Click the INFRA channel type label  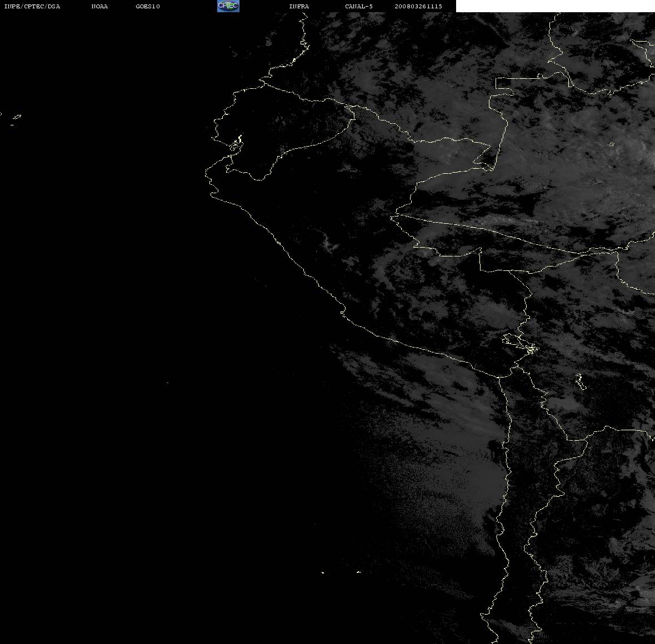(299, 6)
